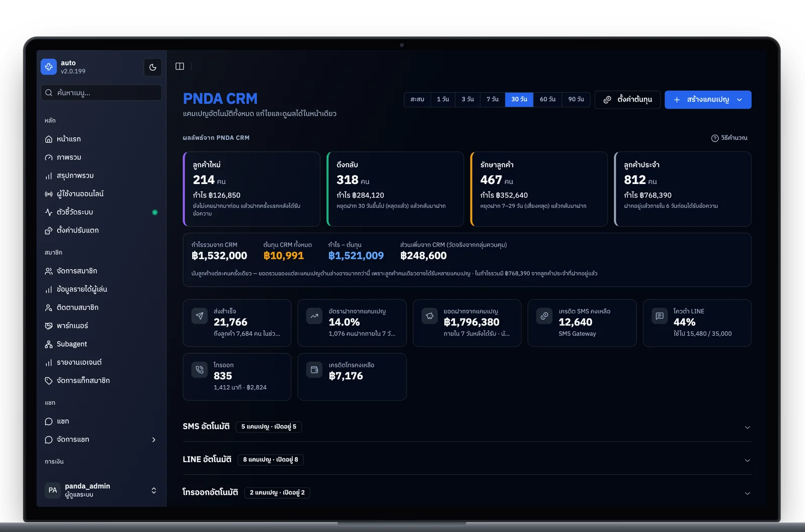The height and width of the screenshot is (532, 805).
Task: Open the panda_admin account switcher
Action: click(101, 490)
